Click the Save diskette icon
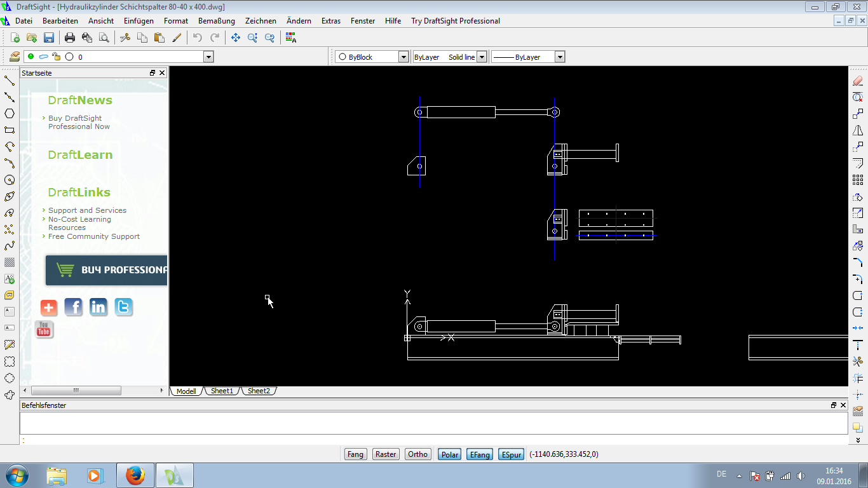The width and height of the screenshot is (868, 488). pos(49,37)
